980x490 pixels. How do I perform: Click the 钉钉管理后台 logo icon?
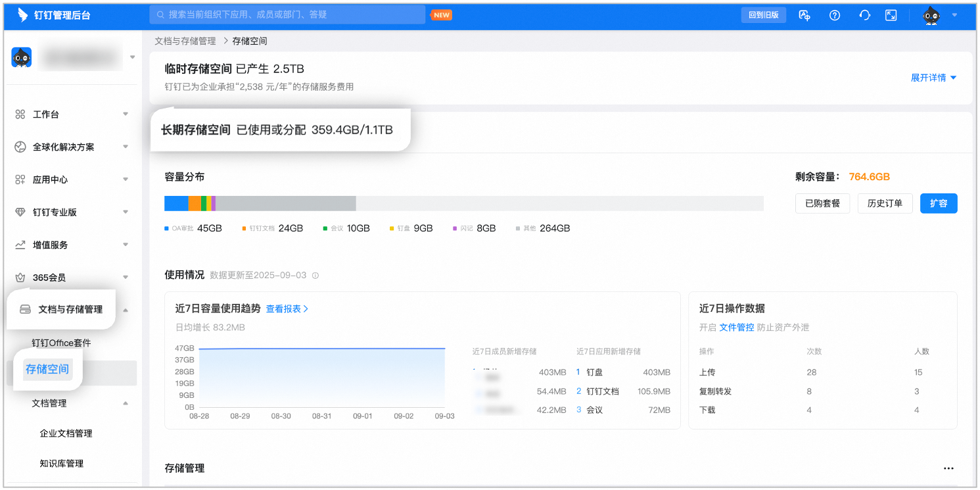point(23,15)
